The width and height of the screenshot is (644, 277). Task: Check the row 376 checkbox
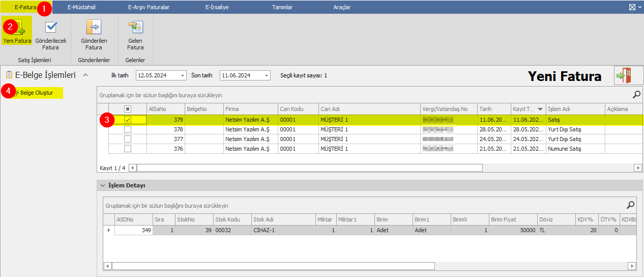coord(128,149)
